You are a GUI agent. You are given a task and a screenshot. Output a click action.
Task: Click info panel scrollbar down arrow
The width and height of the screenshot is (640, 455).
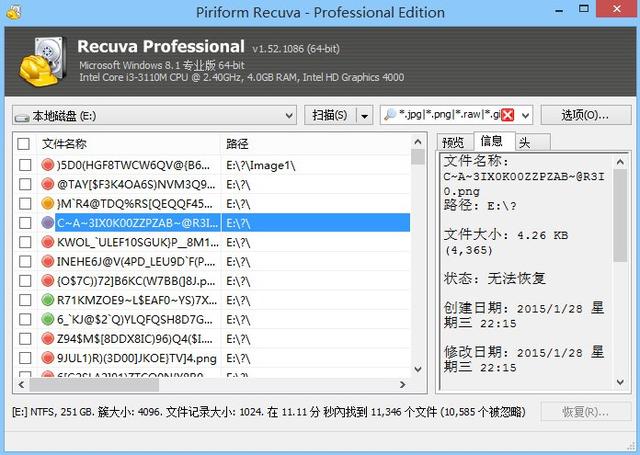(620, 382)
